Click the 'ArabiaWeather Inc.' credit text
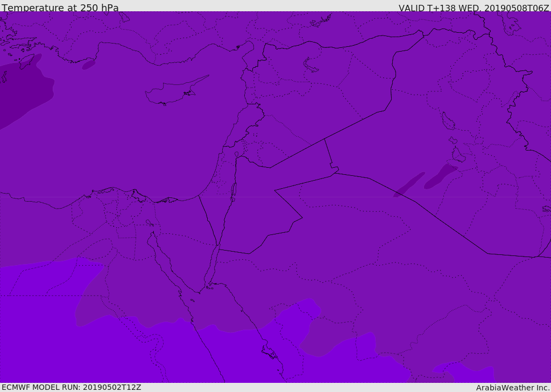 513,388
